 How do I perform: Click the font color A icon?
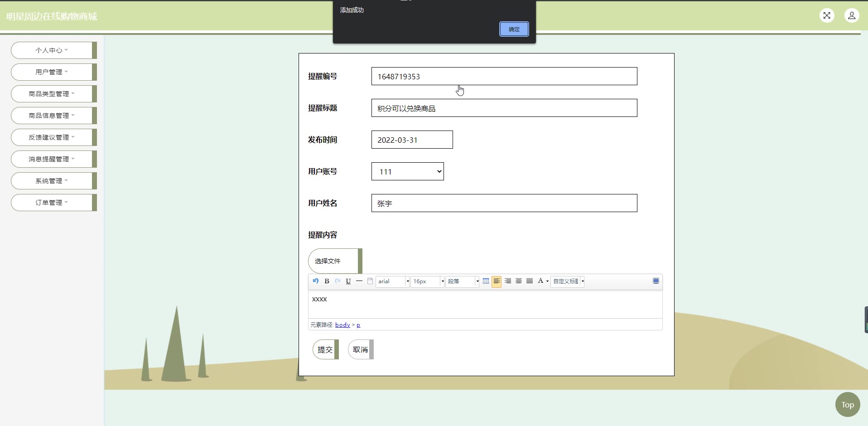[x=540, y=281]
